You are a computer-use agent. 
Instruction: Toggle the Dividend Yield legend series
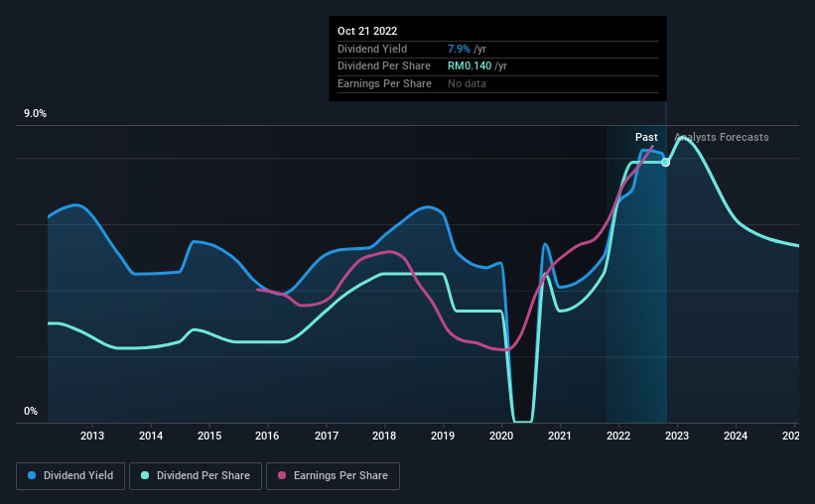(x=70, y=476)
